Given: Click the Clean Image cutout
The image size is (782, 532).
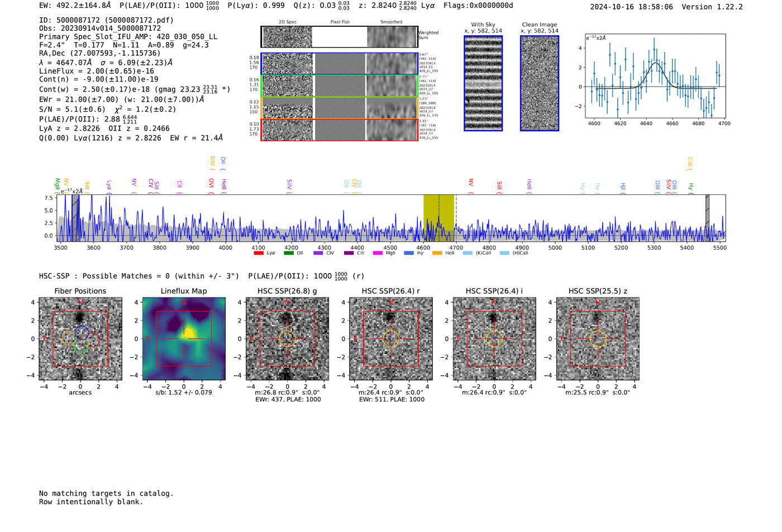Looking at the screenshot, I should (x=540, y=83).
